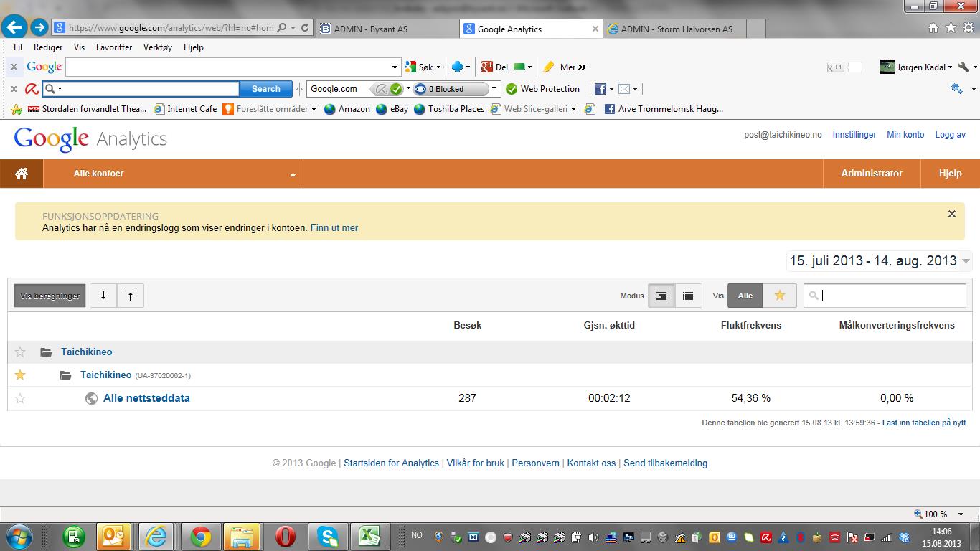Click the Logg av link

pos(950,135)
